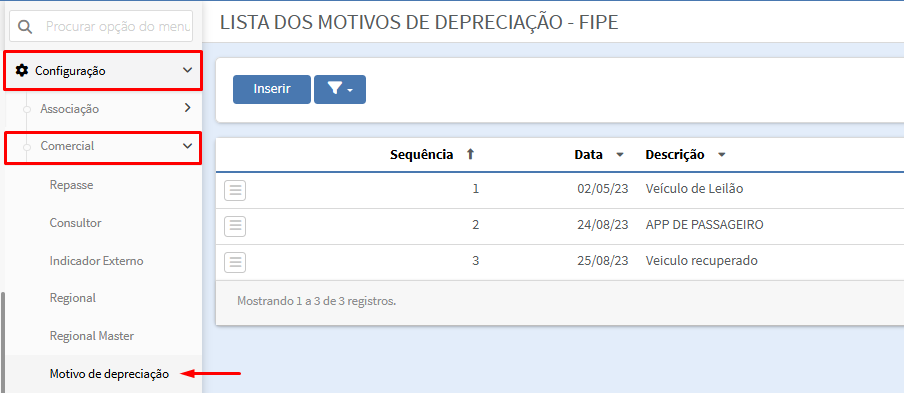Select Motivo de depreciação in the sidebar

[x=110, y=374]
